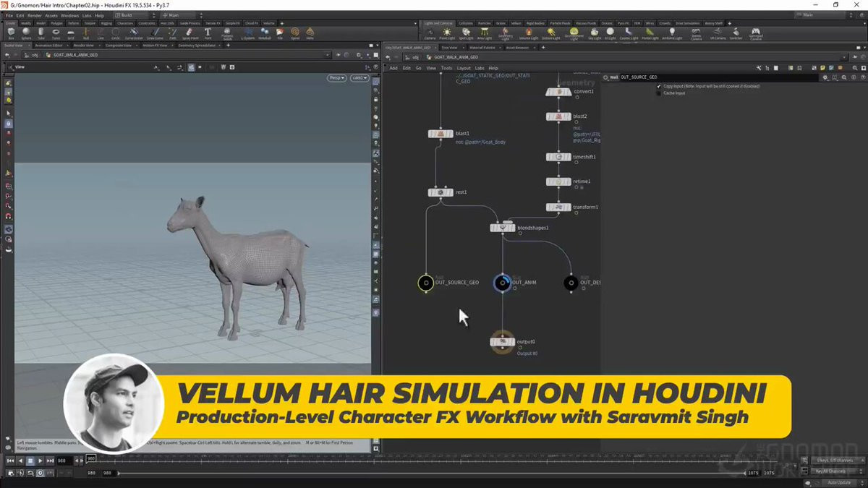Select the Circle shelf tool

(116, 33)
